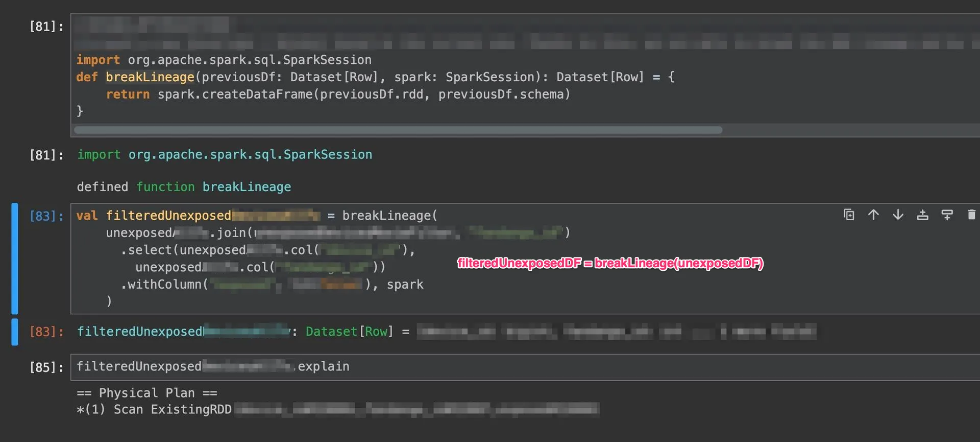980x442 pixels.
Task: Insert a new cell below the current one
Action: (947, 215)
